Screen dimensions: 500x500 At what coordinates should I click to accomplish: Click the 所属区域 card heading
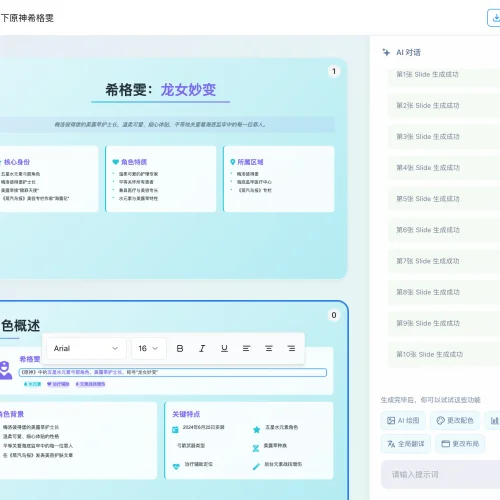(x=250, y=162)
